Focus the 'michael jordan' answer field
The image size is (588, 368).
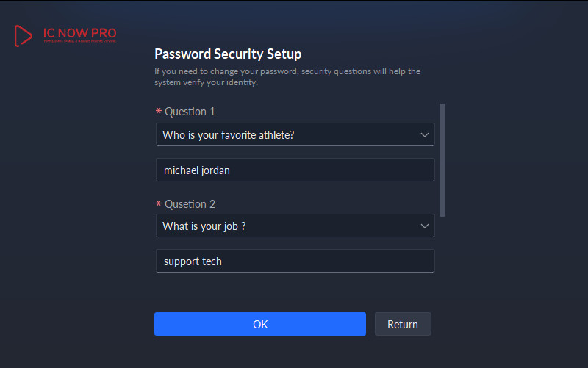point(294,170)
